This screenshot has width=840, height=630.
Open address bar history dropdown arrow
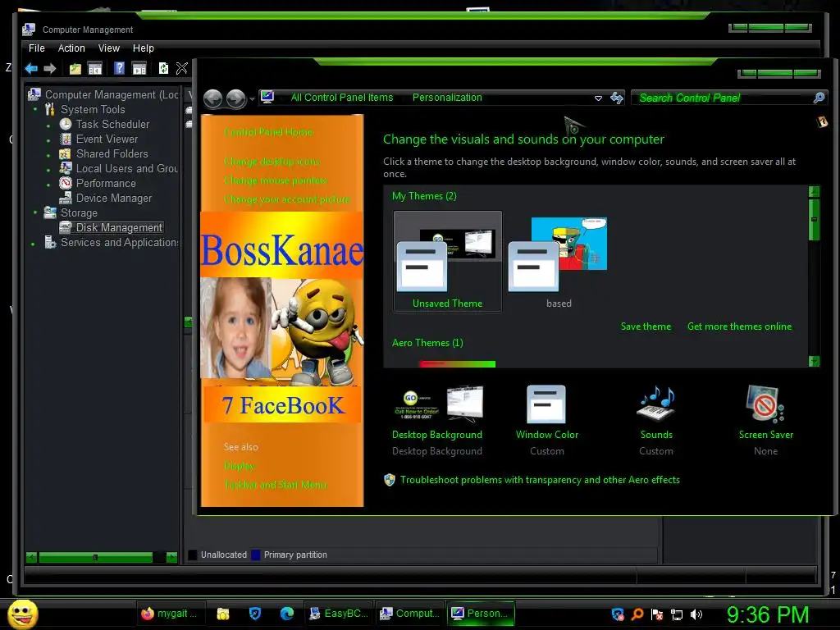pos(598,98)
